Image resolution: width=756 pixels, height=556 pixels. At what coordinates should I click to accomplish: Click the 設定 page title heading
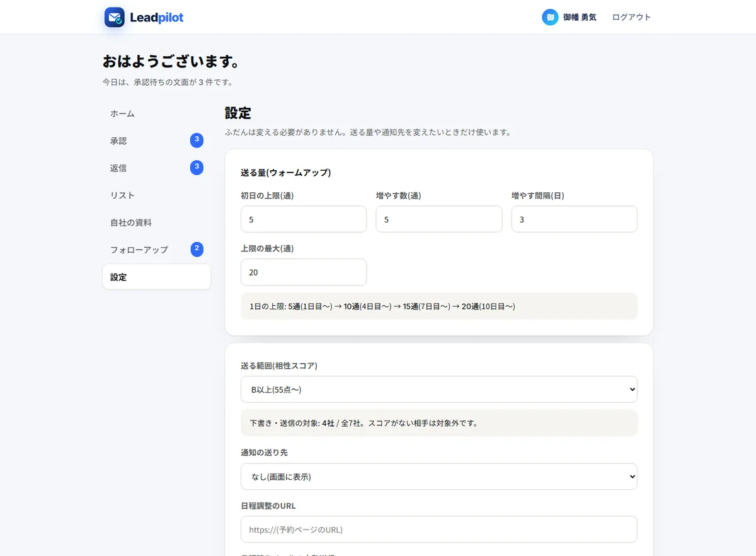click(x=238, y=113)
